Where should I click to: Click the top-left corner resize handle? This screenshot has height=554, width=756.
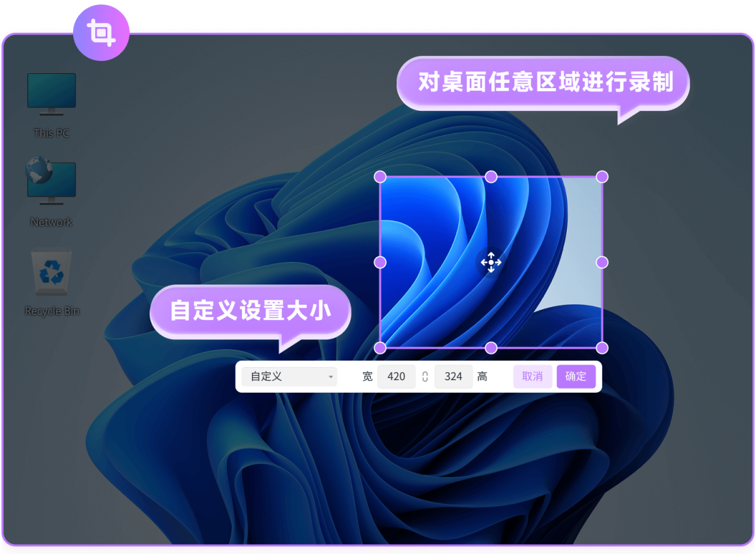pos(380,176)
